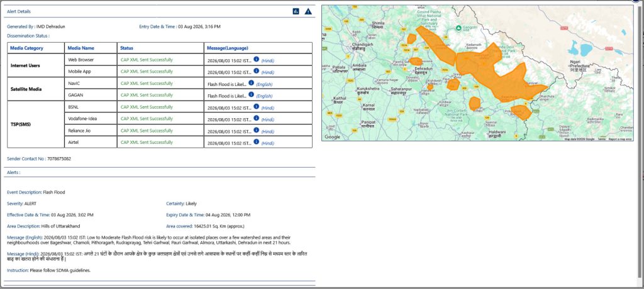
Task: Click Report a map error link
Action: [620, 139]
